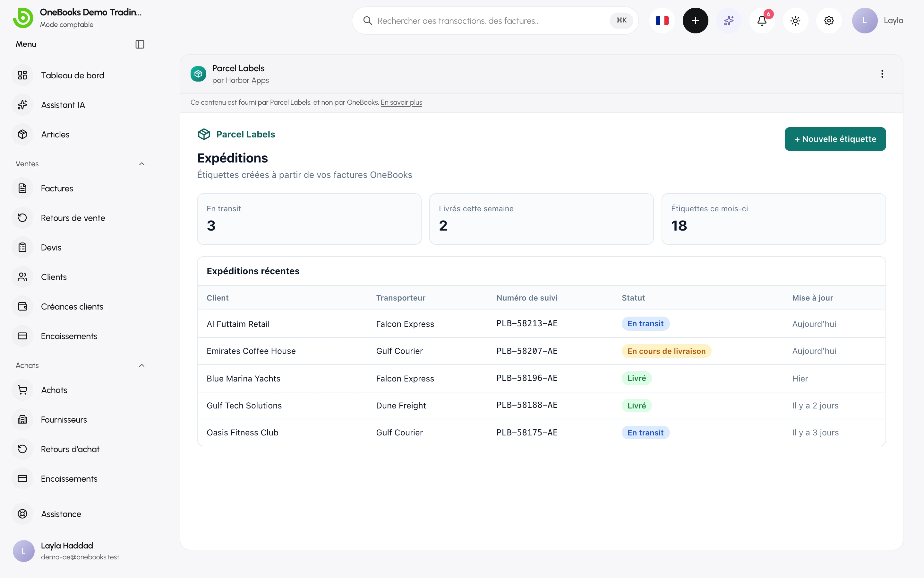Open Layla's user avatar menu
This screenshot has width=924, height=578.
click(864, 21)
